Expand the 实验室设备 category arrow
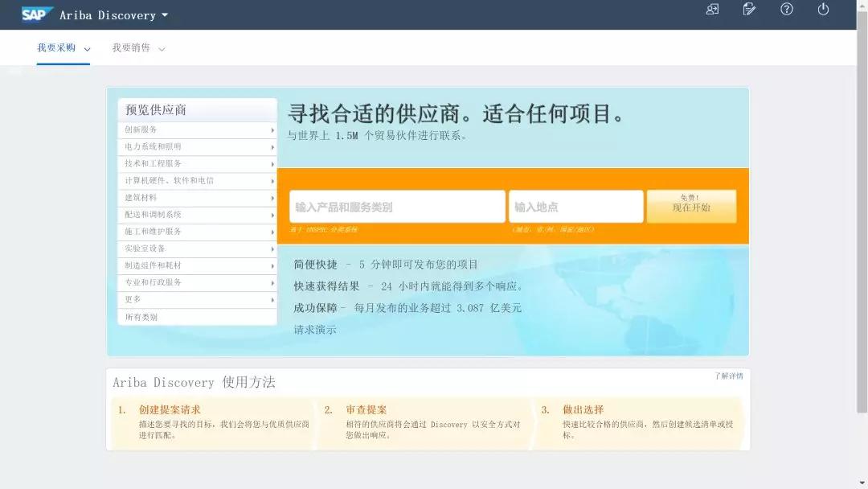The image size is (868, 489). [x=272, y=249]
